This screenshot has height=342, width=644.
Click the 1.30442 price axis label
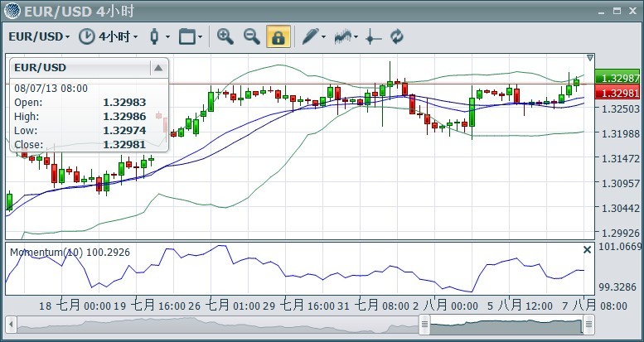[621, 208]
